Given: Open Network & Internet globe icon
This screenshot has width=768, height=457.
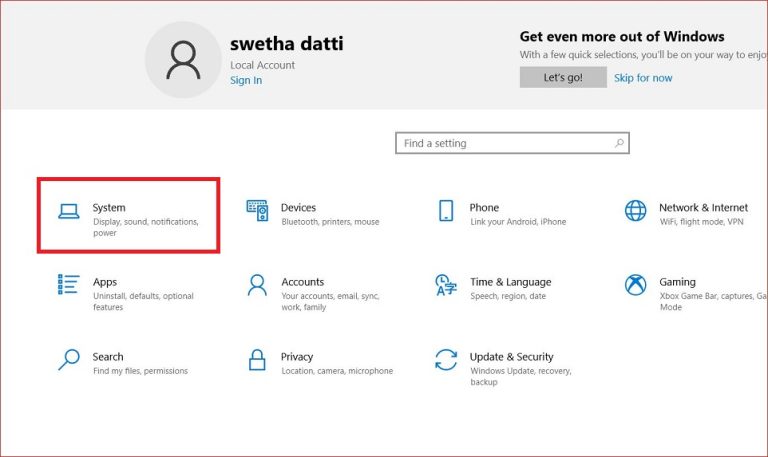Looking at the screenshot, I should point(635,211).
